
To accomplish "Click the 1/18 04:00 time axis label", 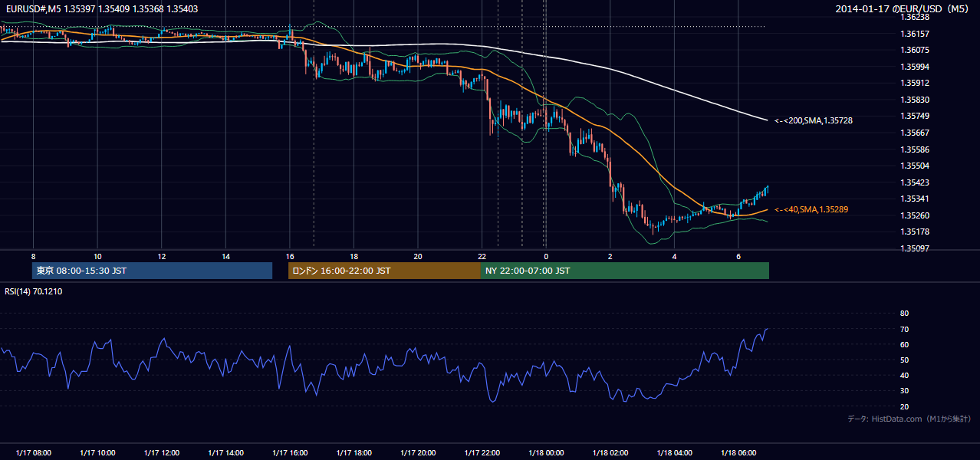I will coord(674,453).
